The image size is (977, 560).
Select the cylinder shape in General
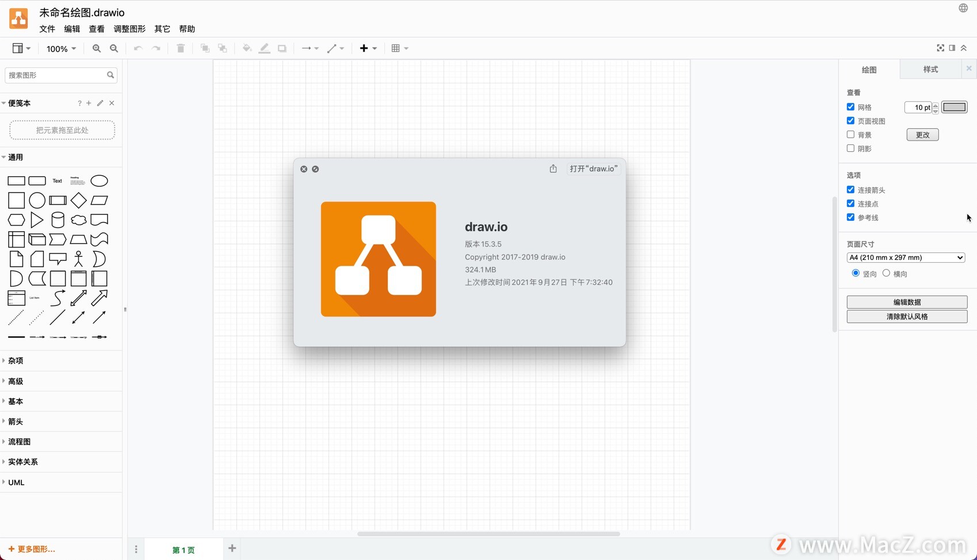click(58, 220)
